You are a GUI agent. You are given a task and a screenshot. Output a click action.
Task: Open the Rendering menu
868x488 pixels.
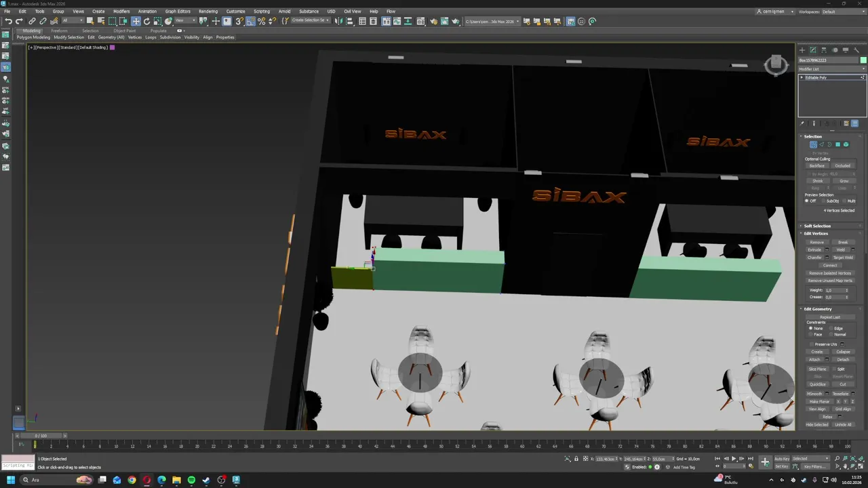click(208, 12)
